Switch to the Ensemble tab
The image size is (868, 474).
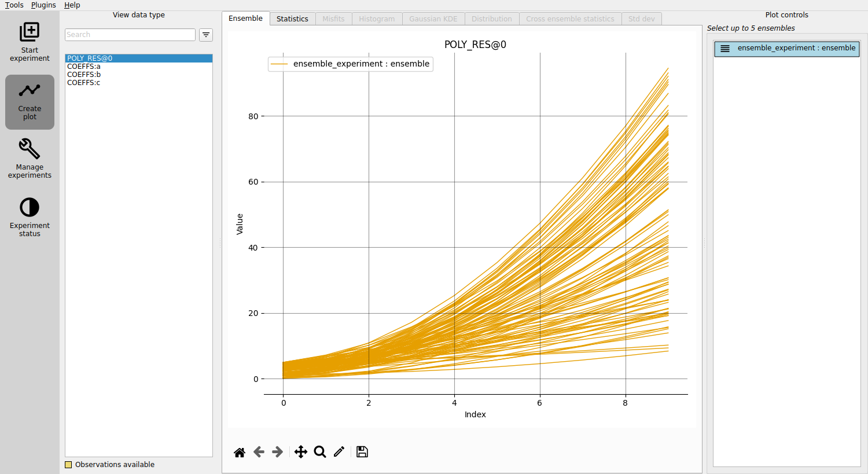pos(245,19)
